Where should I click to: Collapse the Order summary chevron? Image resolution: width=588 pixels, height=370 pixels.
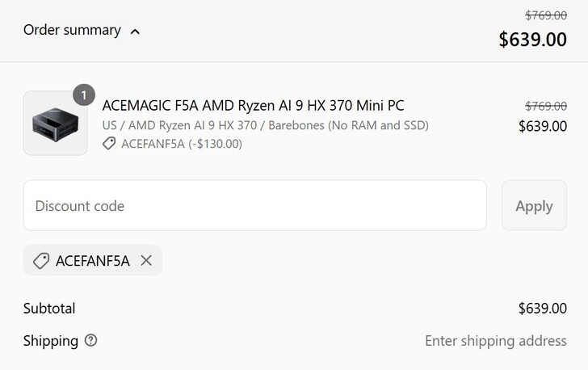pyautogui.click(x=135, y=32)
